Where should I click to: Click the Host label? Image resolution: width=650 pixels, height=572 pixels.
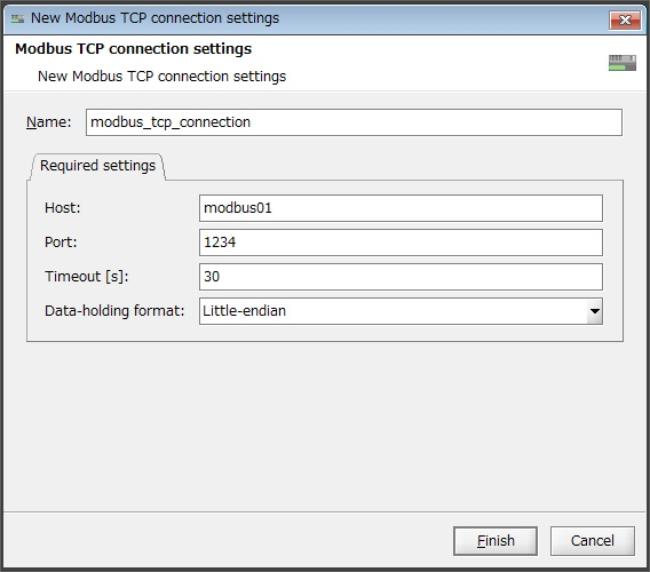(x=62, y=208)
